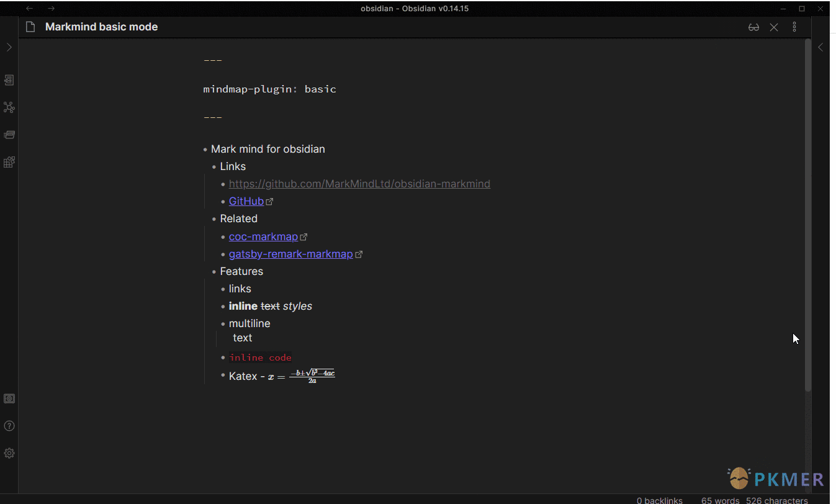Viewport: 836px width, 504px height.
Task: Click the external link icon after gatsby-remark-markmap
Action: click(359, 254)
